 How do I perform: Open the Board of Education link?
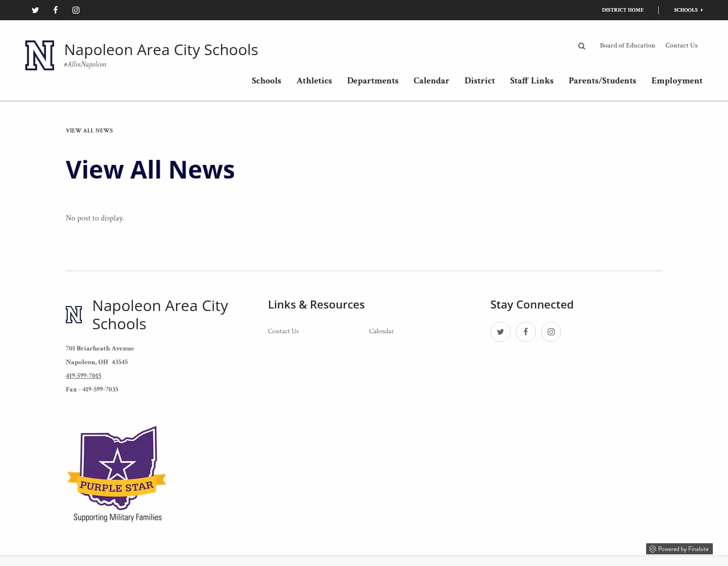[x=627, y=46]
